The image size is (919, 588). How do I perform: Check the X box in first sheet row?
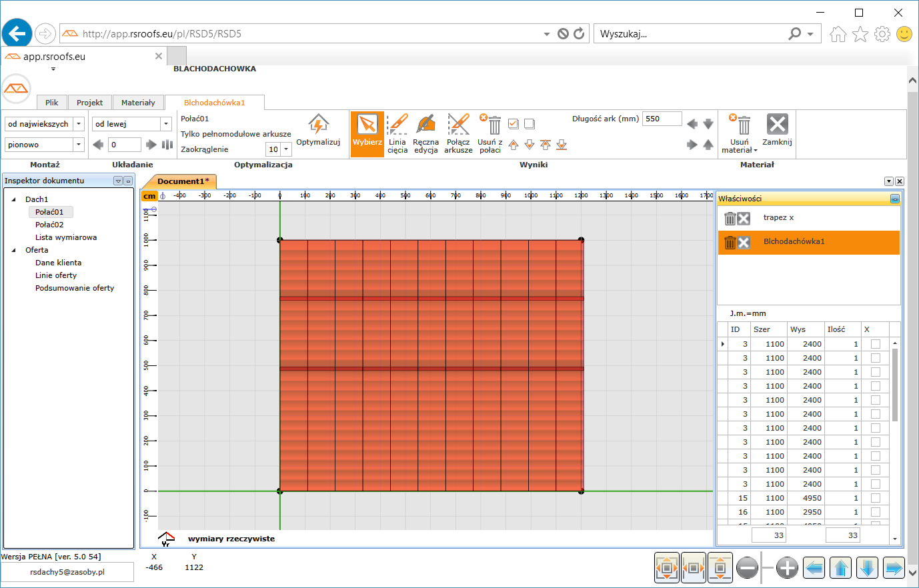click(876, 344)
